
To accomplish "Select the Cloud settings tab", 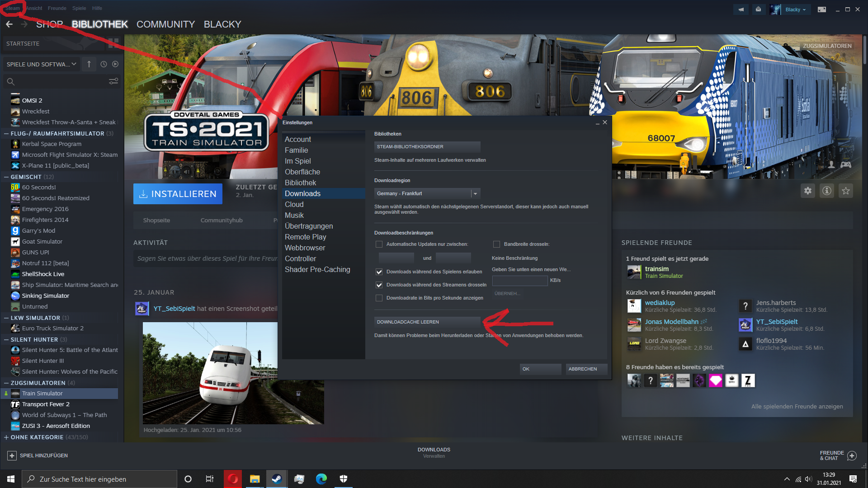I will point(294,204).
